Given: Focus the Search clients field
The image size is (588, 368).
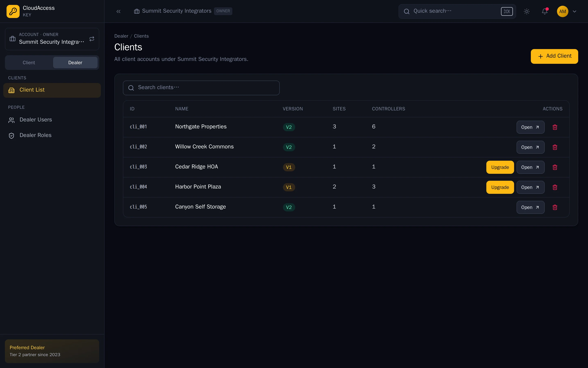Looking at the screenshot, I should point(201,88).
